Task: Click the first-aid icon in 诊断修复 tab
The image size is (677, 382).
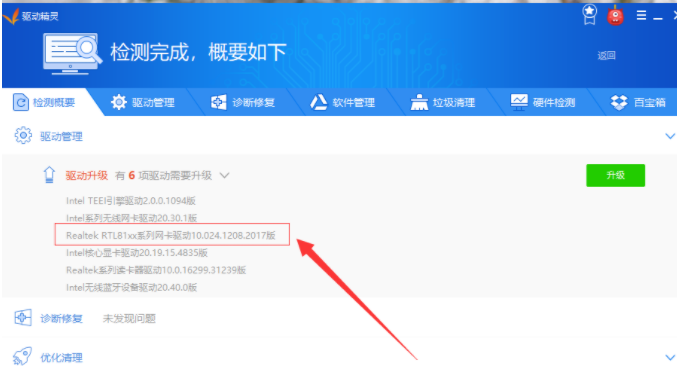Action: pos(218,102)
